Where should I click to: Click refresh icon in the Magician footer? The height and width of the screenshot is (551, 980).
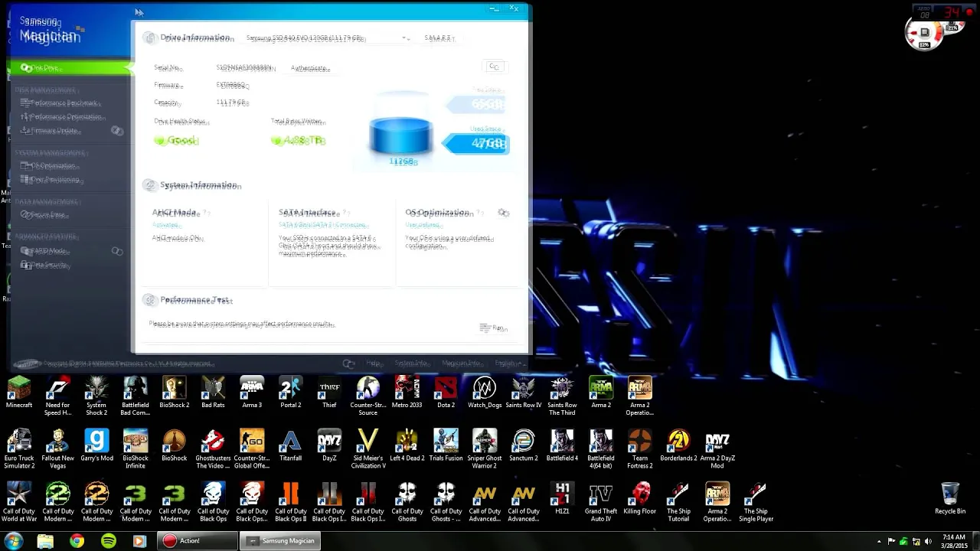point(349,364)
